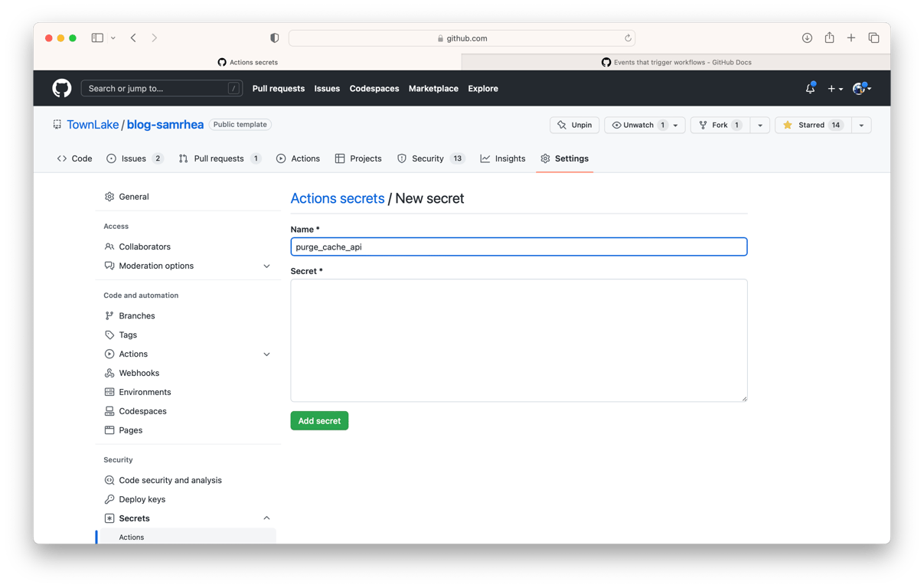
Task: Open the TownLake owner link
Action: 93,125
